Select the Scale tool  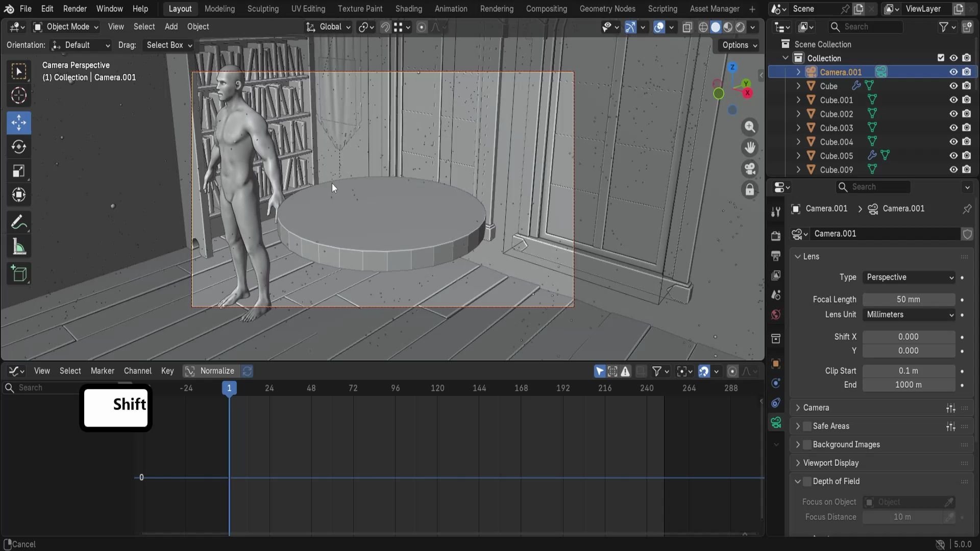(19, 171)
